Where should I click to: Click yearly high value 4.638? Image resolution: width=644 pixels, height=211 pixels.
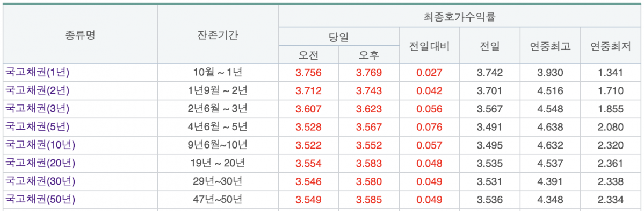point(550,127)
